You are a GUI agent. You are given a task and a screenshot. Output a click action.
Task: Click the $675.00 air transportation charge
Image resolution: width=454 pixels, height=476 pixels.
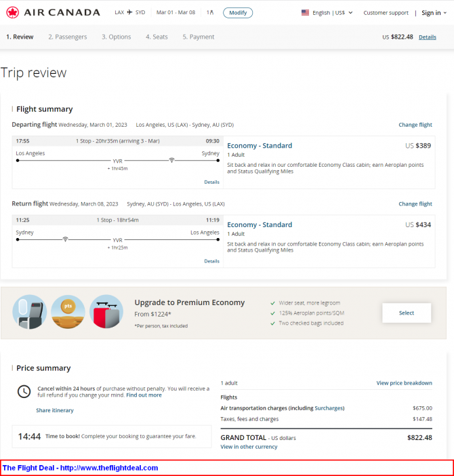point(422,408)
